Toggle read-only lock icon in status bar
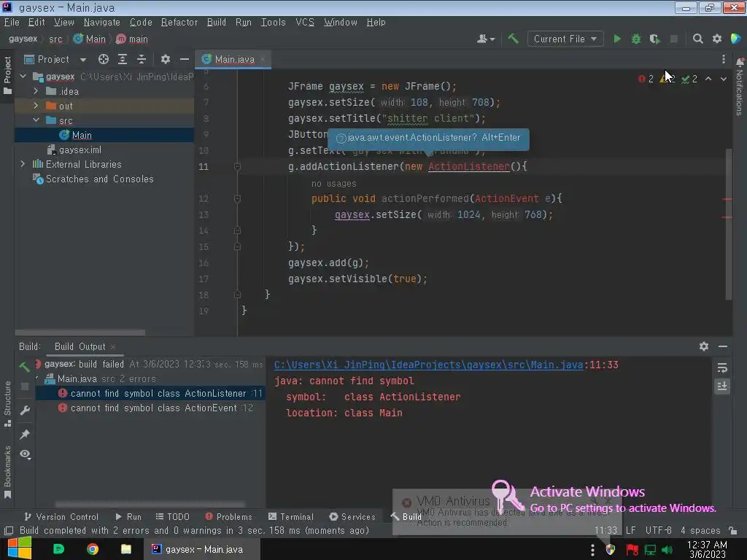The image size is (747, 560). coord(733,530)
